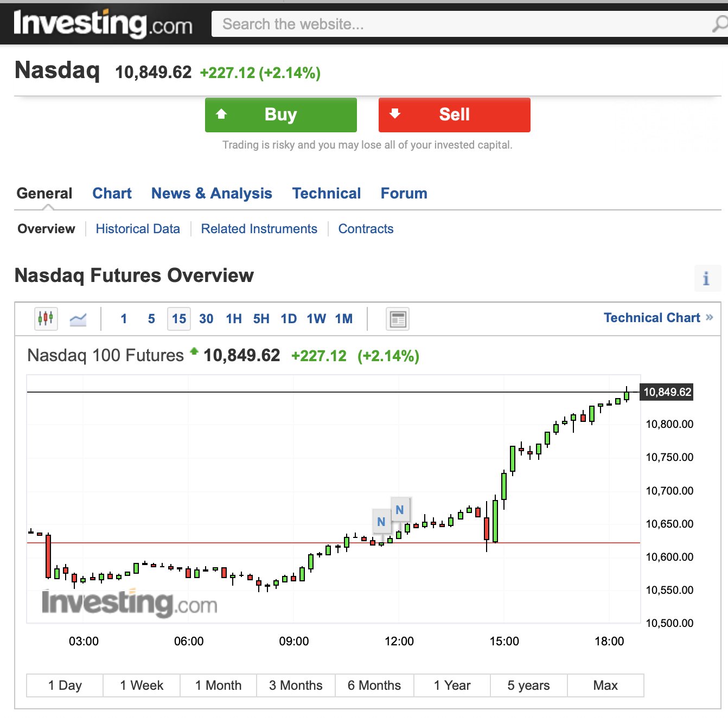Open the lower N news marker on chart
Screen dimensions: 728x718
381,522
